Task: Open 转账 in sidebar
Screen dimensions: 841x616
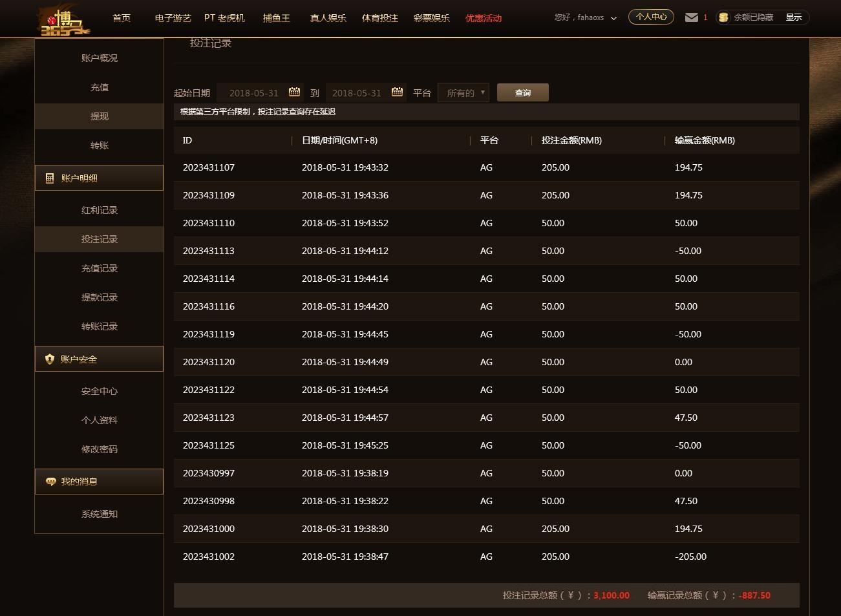Action: (100, 145)
